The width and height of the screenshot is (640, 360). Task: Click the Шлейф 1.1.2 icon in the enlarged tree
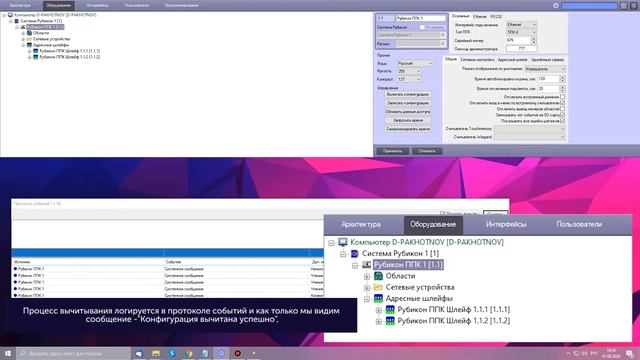(x=390, y=321)
